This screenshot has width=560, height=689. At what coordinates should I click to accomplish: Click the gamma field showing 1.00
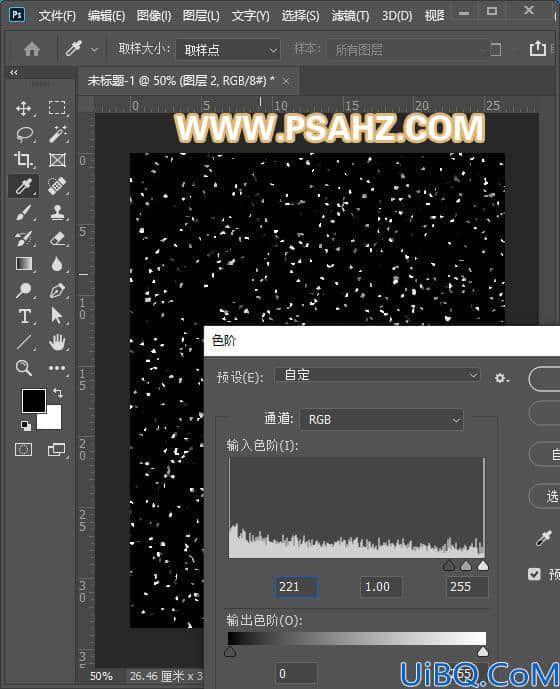click(381, 587)
